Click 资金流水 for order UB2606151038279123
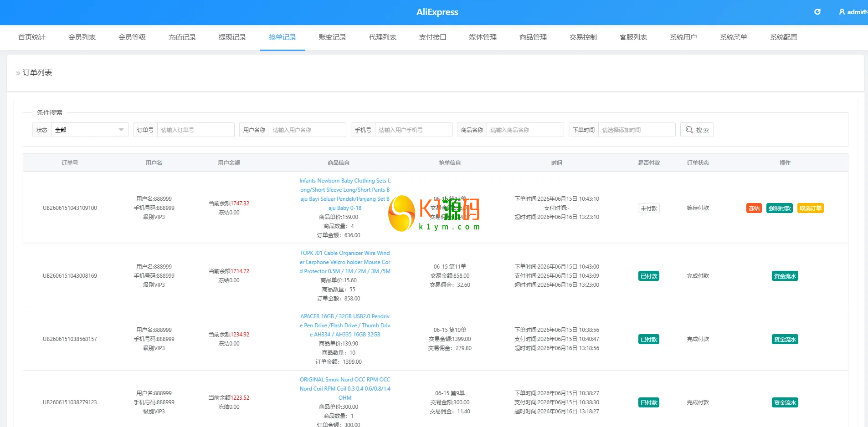Screen dimensions: 868x427 pyautogui.click(x=785, y=402)
